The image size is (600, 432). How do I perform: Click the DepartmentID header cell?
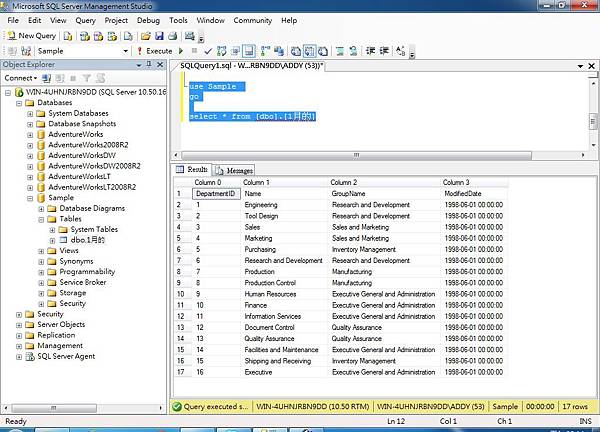[x=214, y=193]
